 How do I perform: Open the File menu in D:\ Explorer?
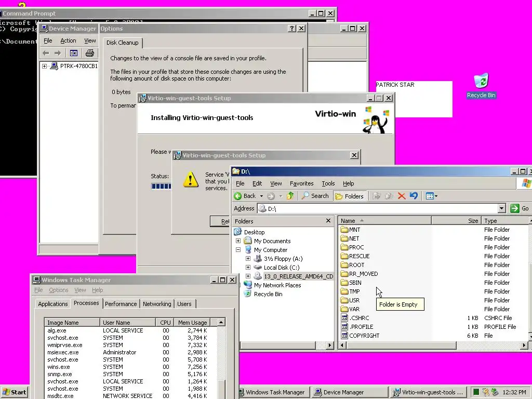point(240,183)
